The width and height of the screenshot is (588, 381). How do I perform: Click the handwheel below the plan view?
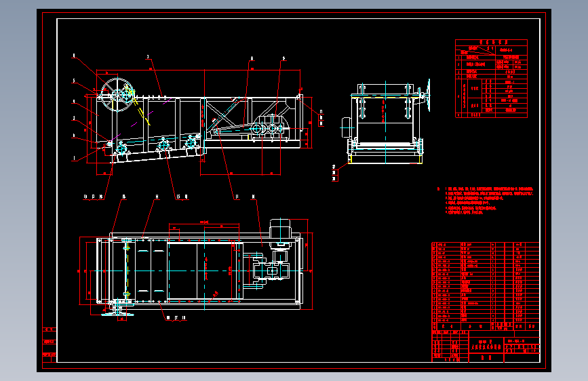[x=117, y=315]
